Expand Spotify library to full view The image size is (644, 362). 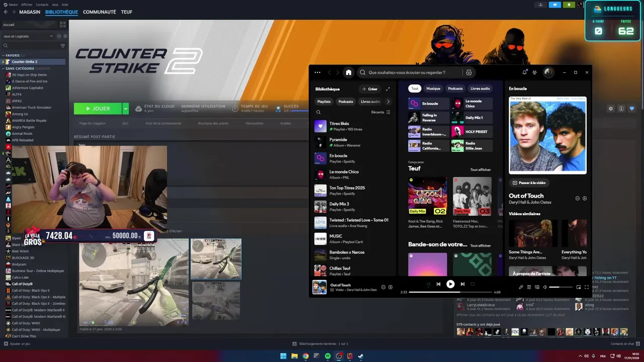click(388, 89)
